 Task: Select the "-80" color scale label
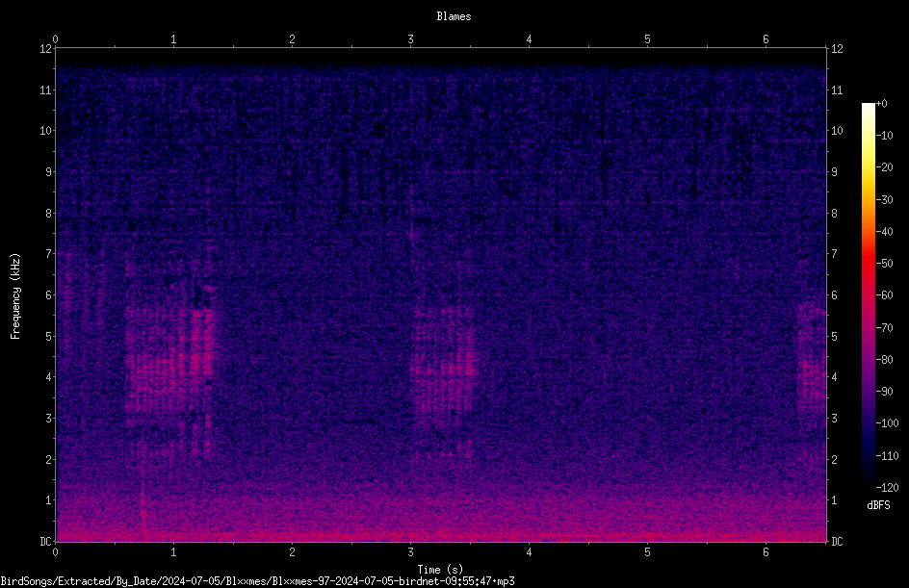point(884,360)
